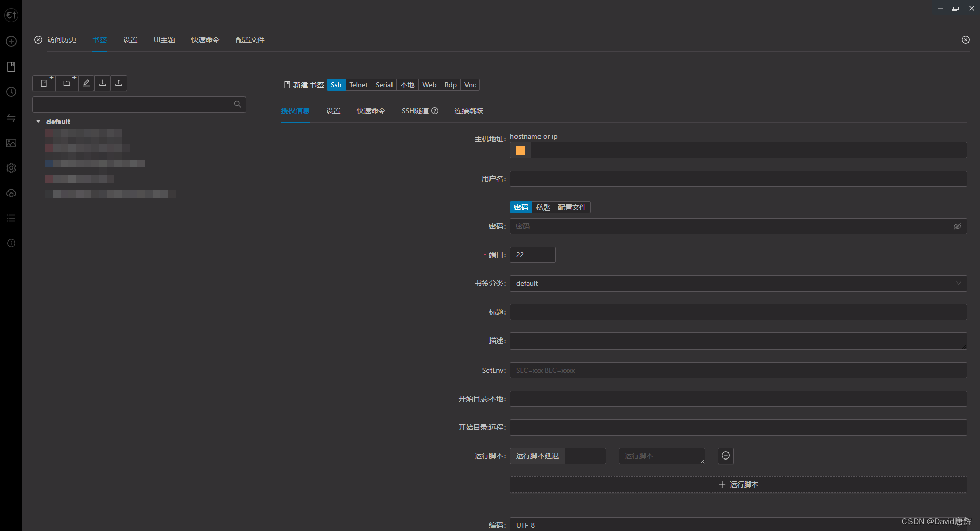Open the SSH隧道 help question mark icon
Screen dimensions: 980x531
coord(435,111)
